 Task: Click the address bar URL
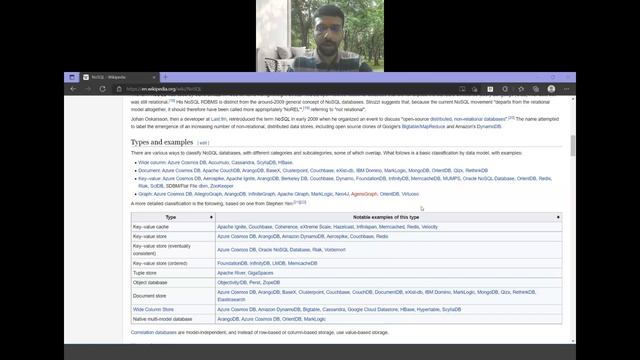point(164,89)
